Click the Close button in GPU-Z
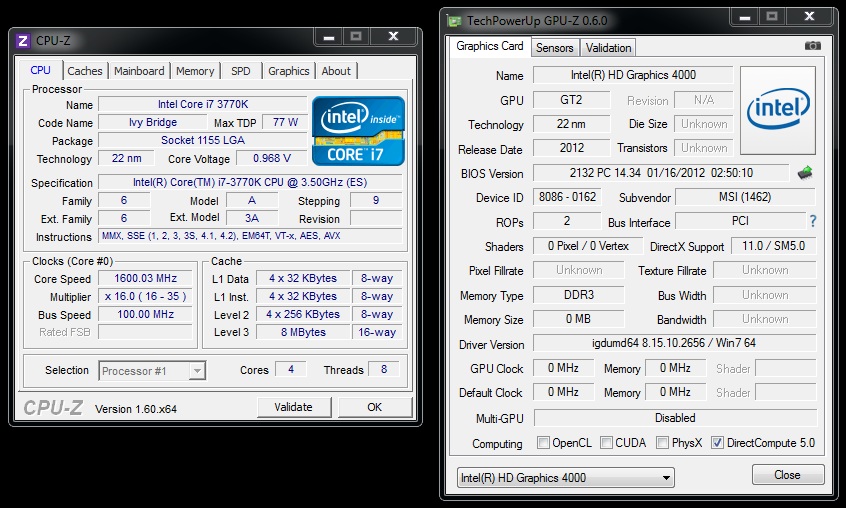 click(787, 475)
